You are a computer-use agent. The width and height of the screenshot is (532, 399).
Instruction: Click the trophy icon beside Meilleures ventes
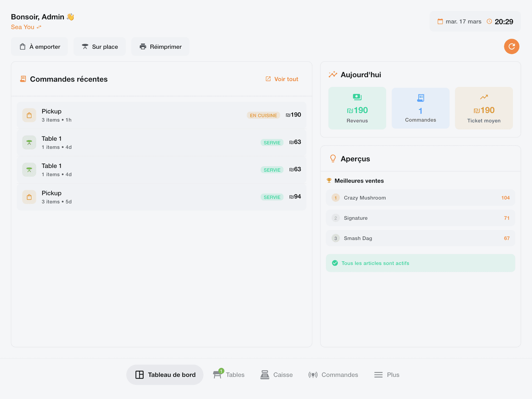tap(329, 180)
